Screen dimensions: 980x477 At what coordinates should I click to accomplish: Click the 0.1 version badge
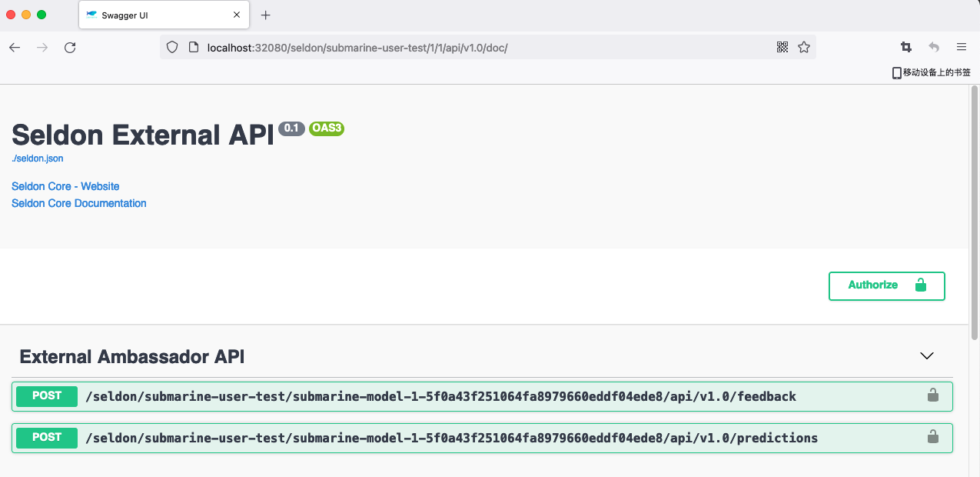pyautogui.click(x=292, y=128)
